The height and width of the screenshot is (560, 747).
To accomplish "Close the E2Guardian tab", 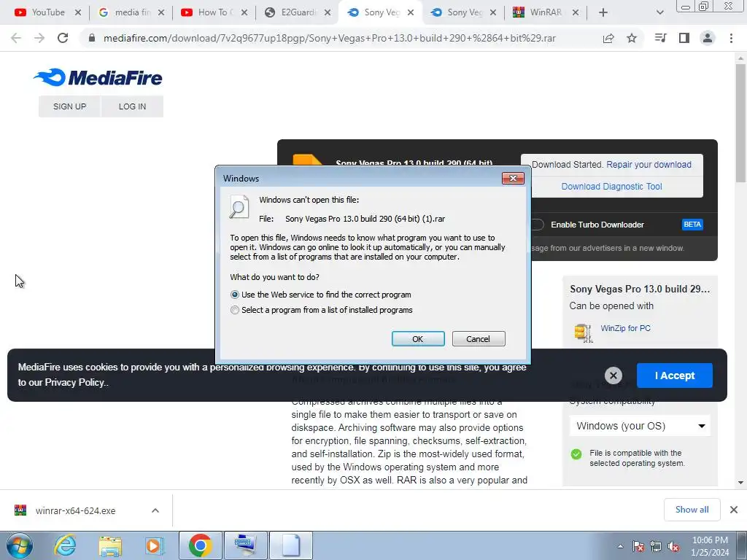I will (x=328, y=12).
